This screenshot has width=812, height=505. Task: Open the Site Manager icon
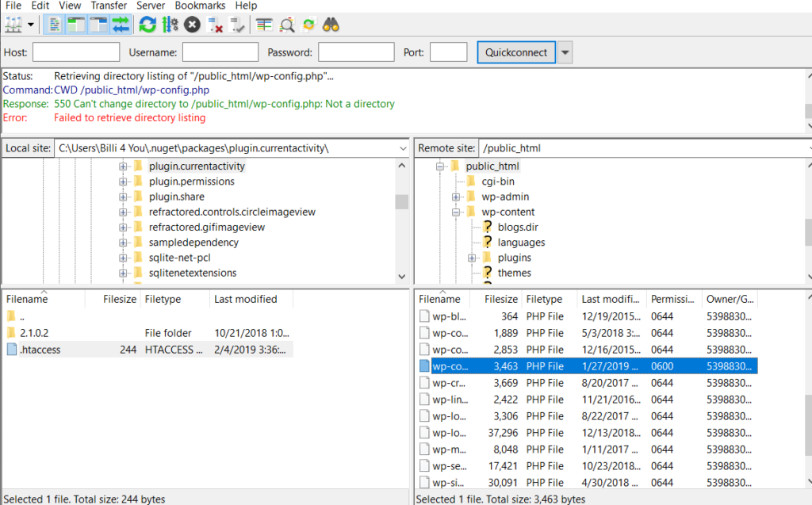[13, 25]
